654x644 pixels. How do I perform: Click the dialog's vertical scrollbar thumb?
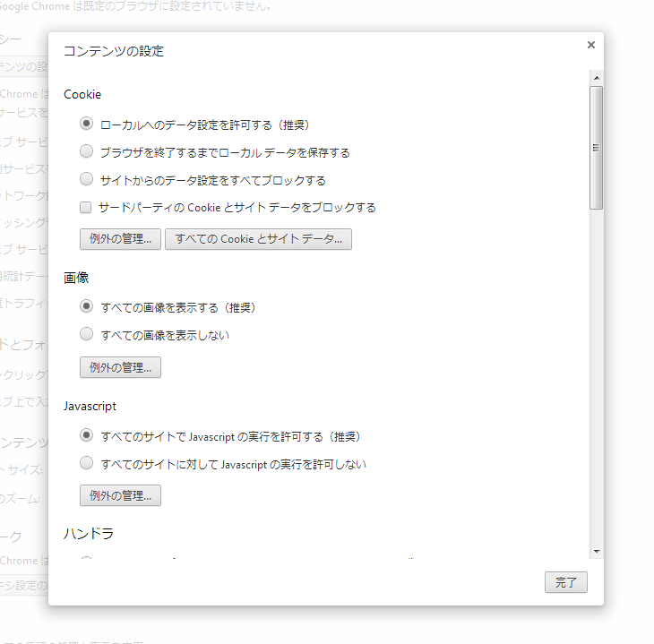(596, 148)
